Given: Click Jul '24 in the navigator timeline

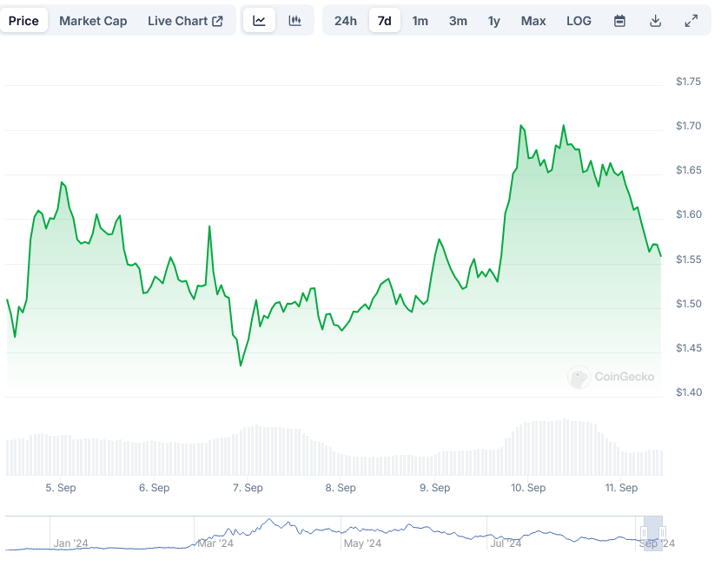Looking at the screenshot, I should pyautogui.click(x=506, y=543).
